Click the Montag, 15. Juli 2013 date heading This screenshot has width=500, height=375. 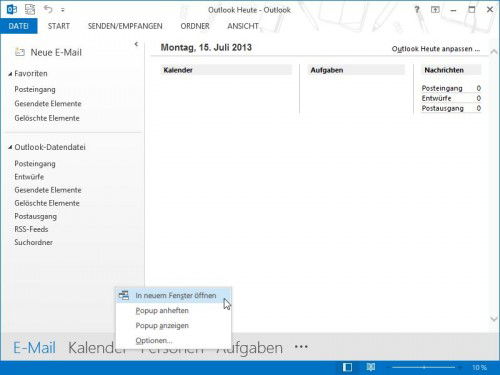pyautogui.click(x=206, y=47)
